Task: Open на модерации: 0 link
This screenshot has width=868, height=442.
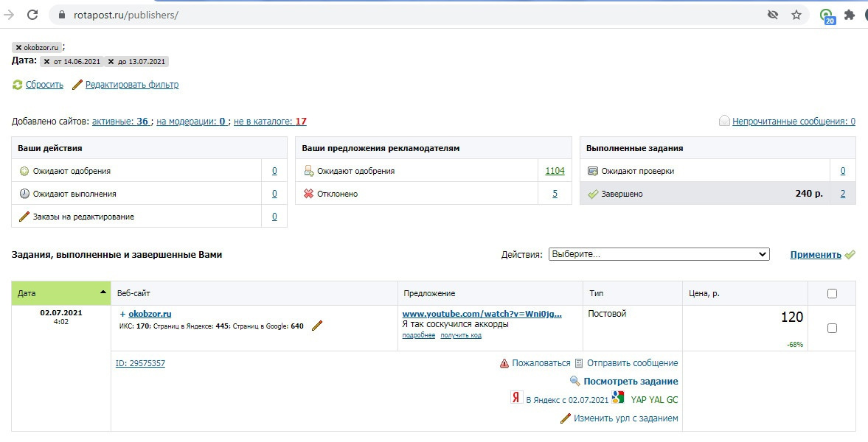Action: click(x=191, y=121)
